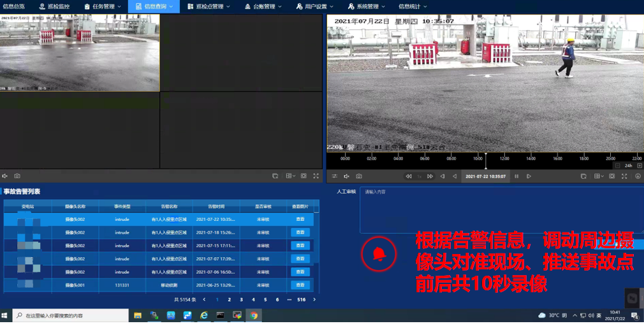Screen dimensions: 644x326
Task: Expand the 任务管理 dropdown menu
Action: pos(103,6)
